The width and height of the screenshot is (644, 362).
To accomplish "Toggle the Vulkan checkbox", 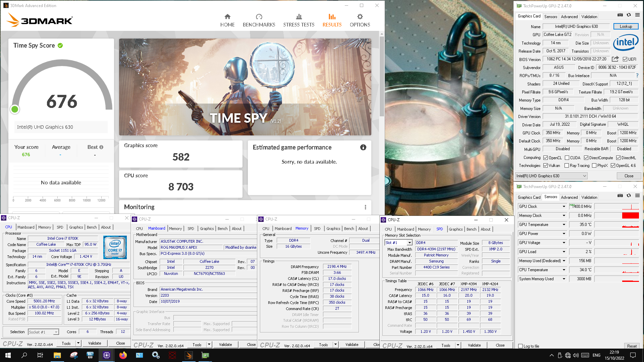I will [546, 166].
